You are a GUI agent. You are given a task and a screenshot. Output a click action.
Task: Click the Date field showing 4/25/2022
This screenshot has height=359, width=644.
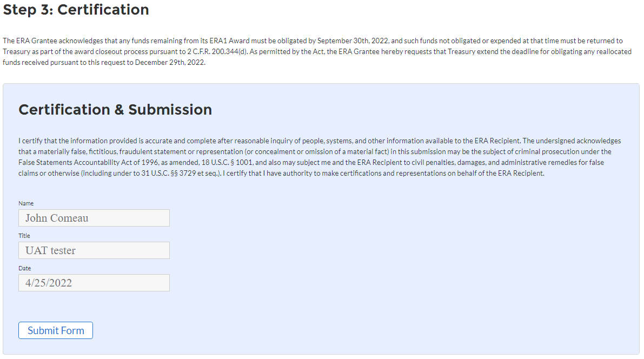pyautogui.click(x=94, y=283)
